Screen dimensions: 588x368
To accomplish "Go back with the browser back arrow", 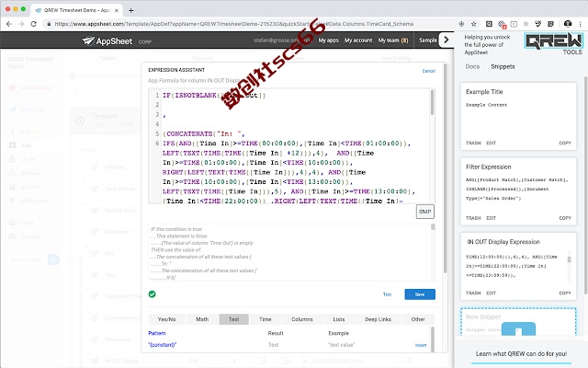I will (9, 24).
